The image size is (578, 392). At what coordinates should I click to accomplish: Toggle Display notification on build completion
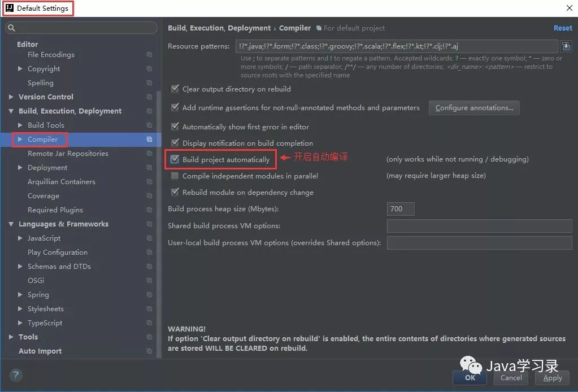click(x=175, y=142)
